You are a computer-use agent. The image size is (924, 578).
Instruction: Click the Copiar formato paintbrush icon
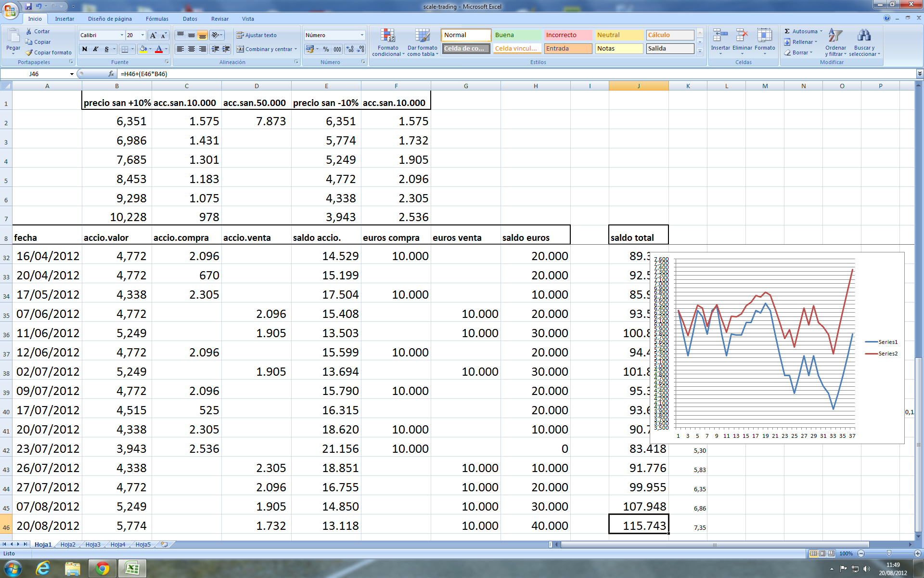click(29, 53)
